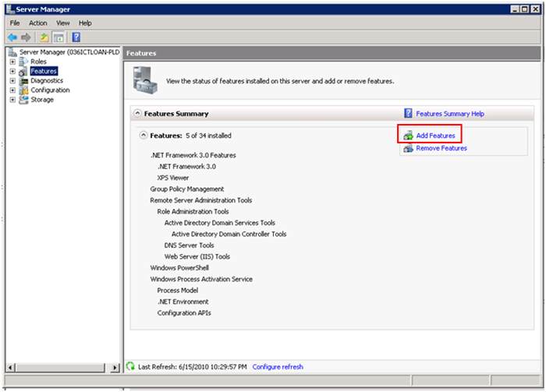Select the Configuration tree item

pyautogui.click(x=50, y=90)
